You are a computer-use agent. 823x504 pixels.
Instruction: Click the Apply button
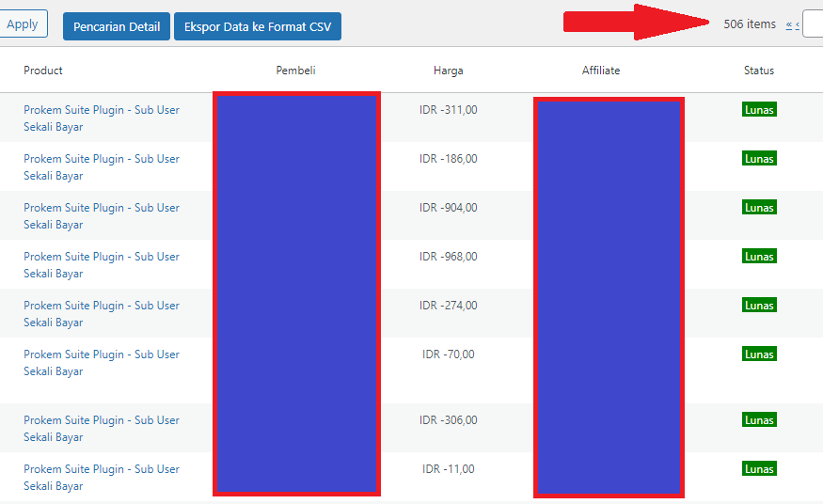point(23,24)
